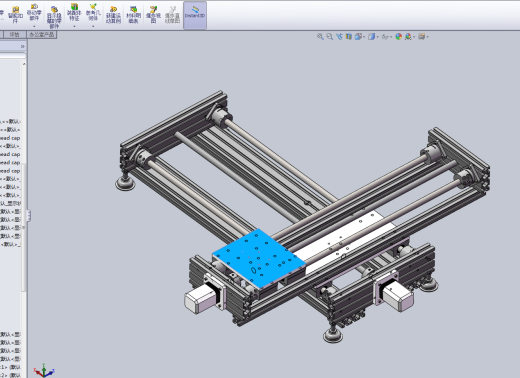The height and width of the screenshot is (378, 520).
Task: Click the panel splitter handle beside the tree
Action: click(29, 216)
